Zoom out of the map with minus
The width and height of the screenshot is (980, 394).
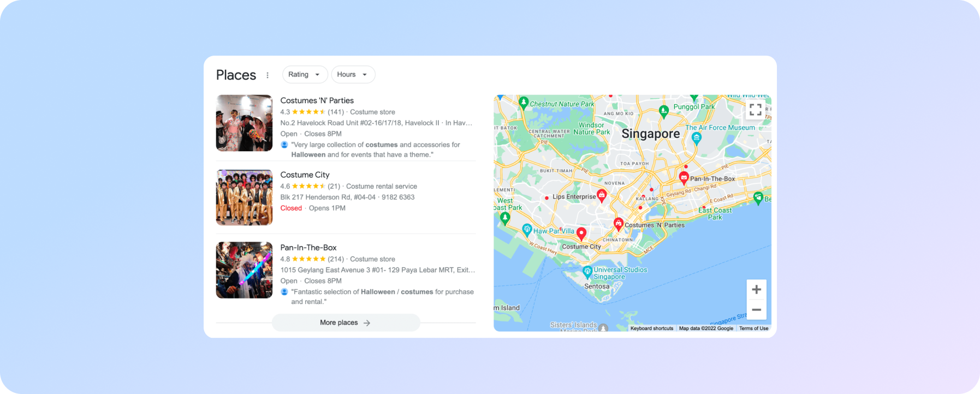[756, 309]
